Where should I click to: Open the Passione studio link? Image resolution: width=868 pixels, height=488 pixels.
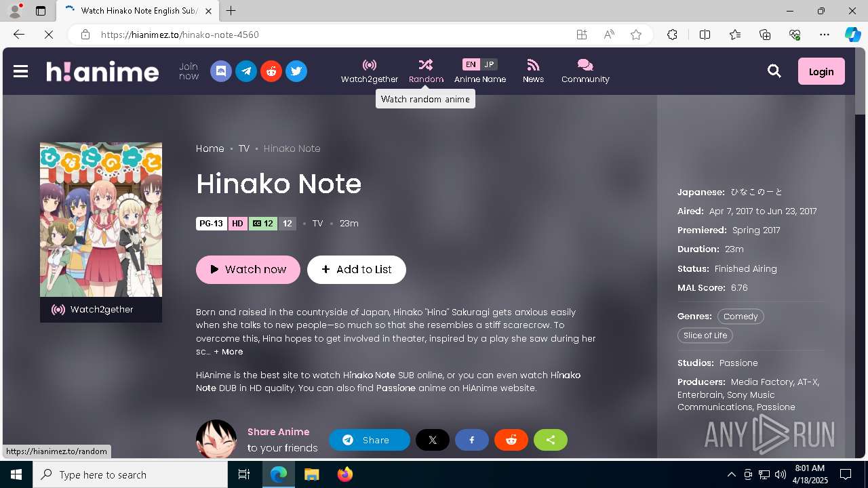point(738,363)
